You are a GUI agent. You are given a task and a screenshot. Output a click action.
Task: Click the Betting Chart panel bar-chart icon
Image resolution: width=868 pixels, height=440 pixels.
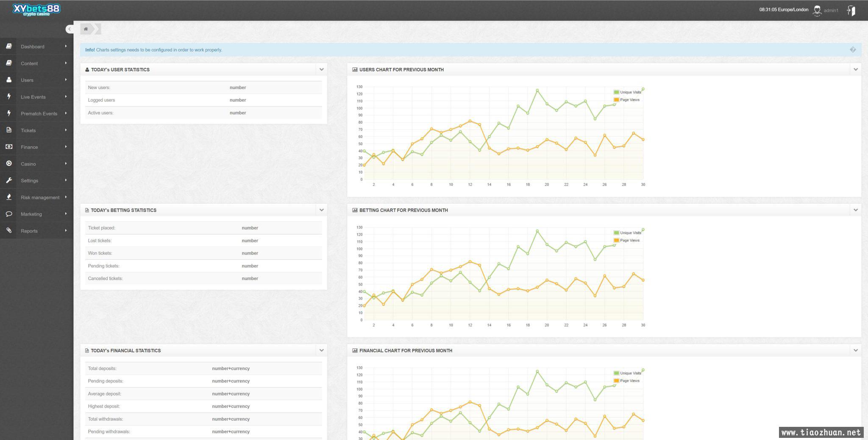pyautogui.click(x=355, y=210)
